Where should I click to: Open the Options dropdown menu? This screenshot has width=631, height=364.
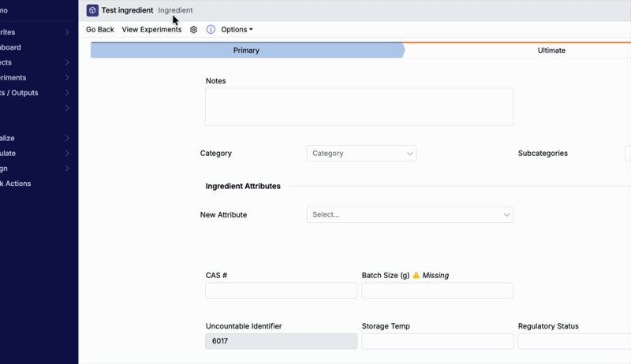tap(237, 30)
